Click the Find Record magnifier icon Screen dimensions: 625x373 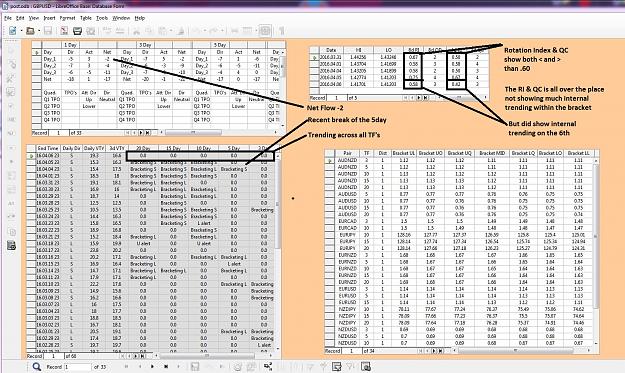37,367
